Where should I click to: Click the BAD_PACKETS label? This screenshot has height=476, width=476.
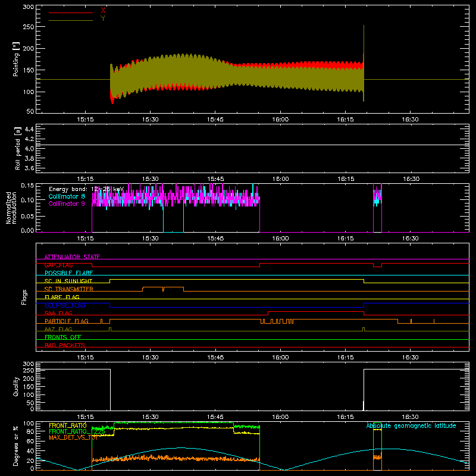pos(65,345)
